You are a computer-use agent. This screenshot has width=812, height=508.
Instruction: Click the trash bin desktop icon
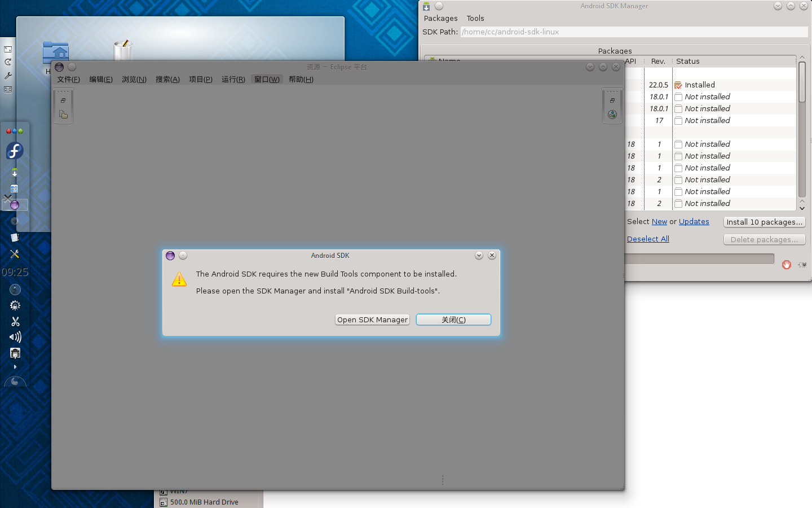pyautogui.click(x=122, y=50)
